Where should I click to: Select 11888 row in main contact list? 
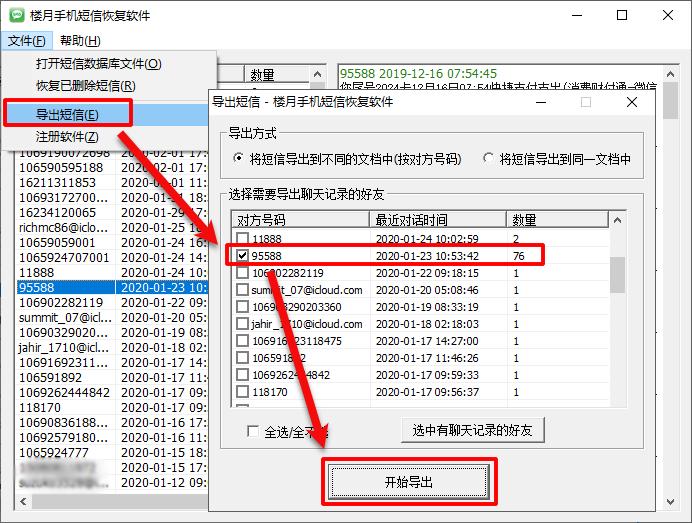pos(112,272)
